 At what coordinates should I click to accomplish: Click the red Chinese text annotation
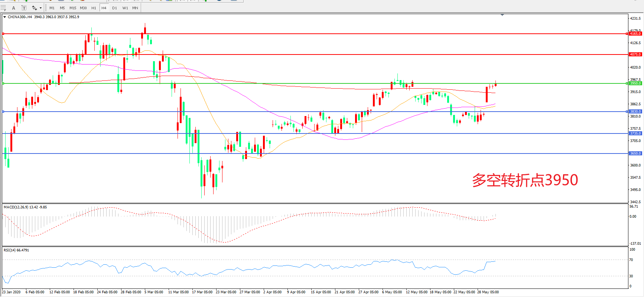click(x=525, y=180)
